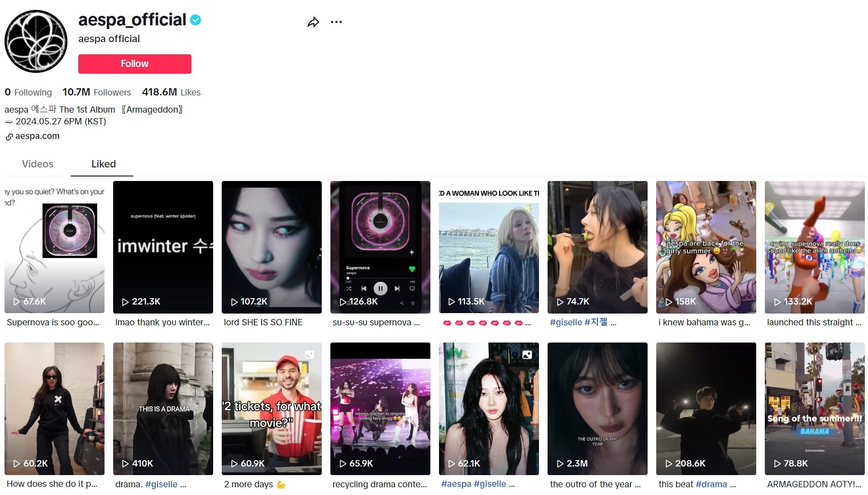Open the '2 tickets, for what movie?' video
Viewport: 868px width, 495px height.
pyautogui.click(x=272, y=408)
